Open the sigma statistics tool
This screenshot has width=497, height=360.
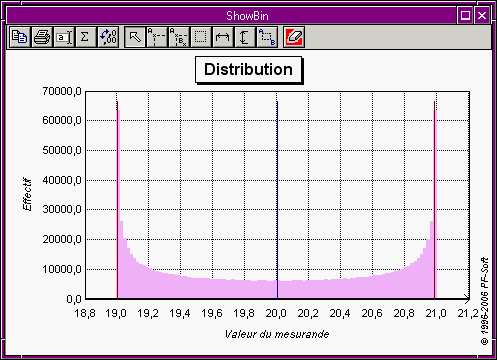point(86,37)
